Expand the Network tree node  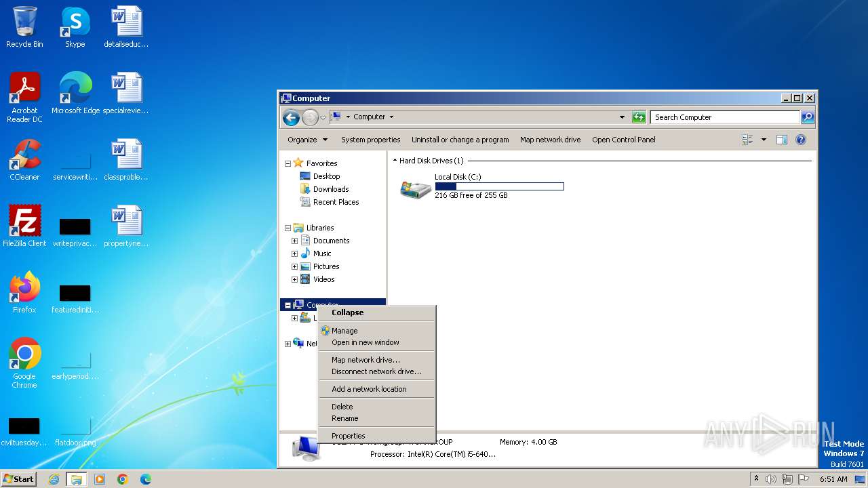tap(288, 344)
